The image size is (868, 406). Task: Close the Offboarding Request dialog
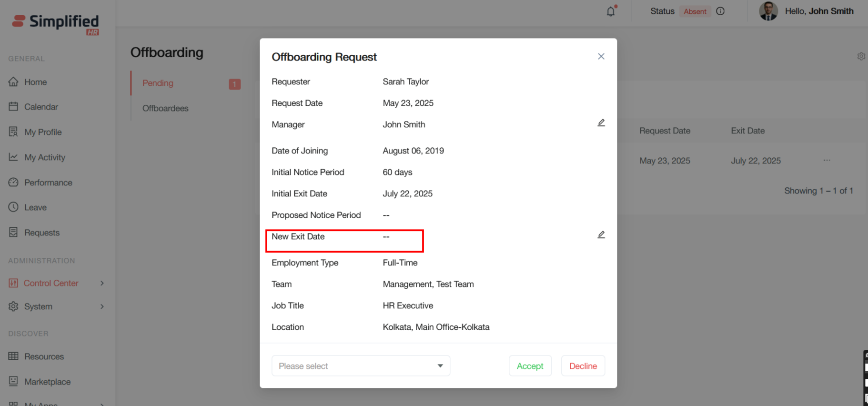point(601,56)
